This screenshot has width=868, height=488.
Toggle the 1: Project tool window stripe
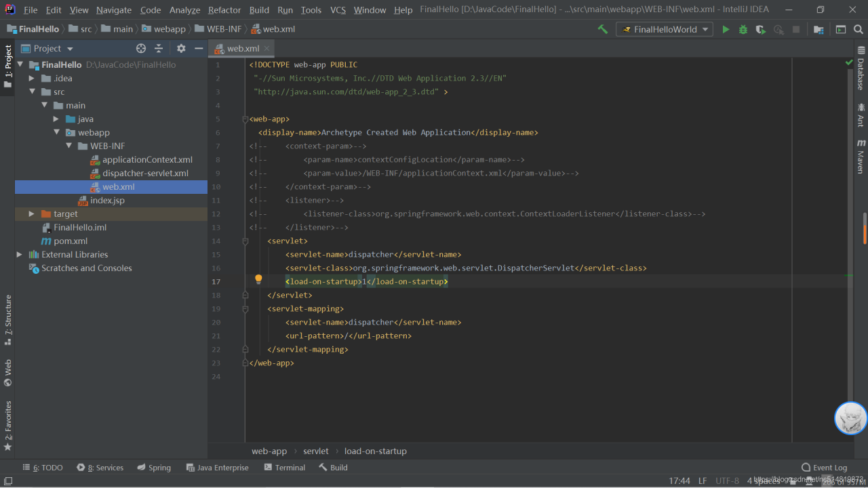coord(8,66)
